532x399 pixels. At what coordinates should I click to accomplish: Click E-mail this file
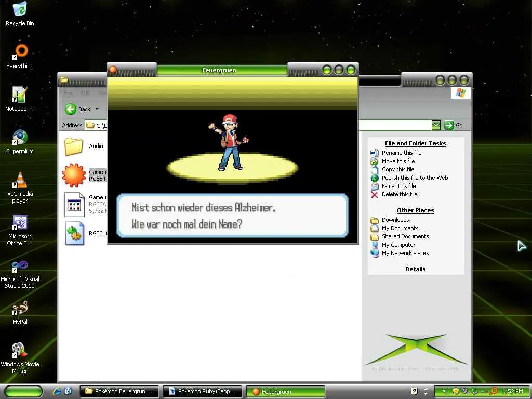[x=398, y=186]
